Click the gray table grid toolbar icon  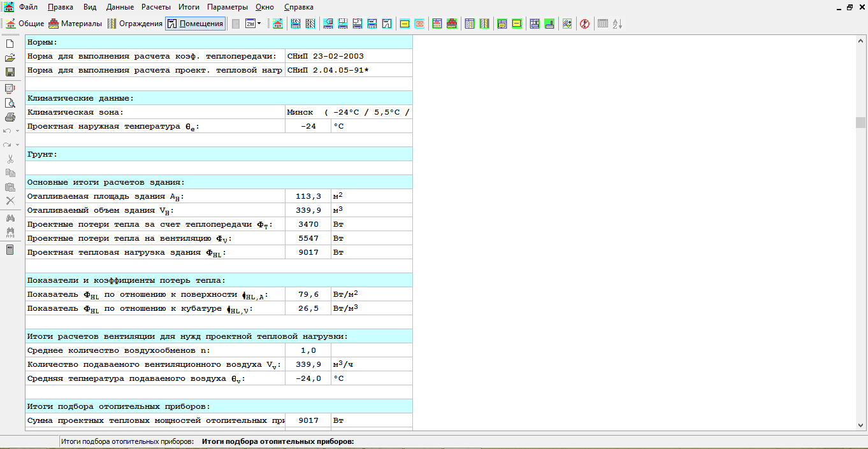(x=602, y=24)
